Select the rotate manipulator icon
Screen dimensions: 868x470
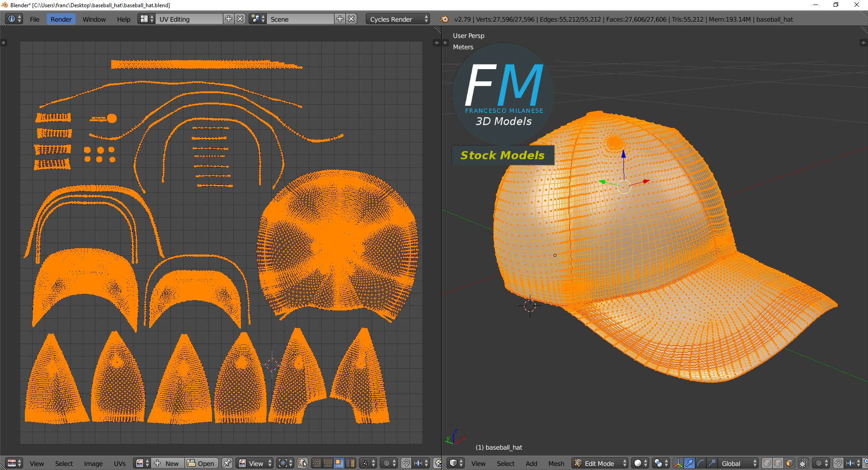701,463
